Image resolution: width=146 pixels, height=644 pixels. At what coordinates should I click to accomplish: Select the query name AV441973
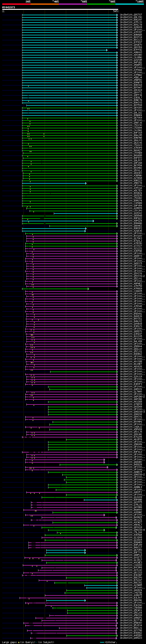click(8, 8)
